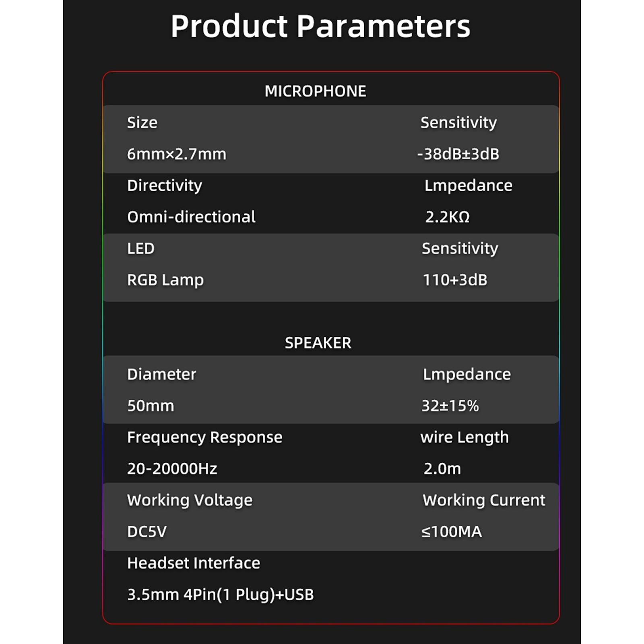Image resolution: width=644 pixels, height=644 pixels.
Task: Select the Size label
Action: pos(142,122)
